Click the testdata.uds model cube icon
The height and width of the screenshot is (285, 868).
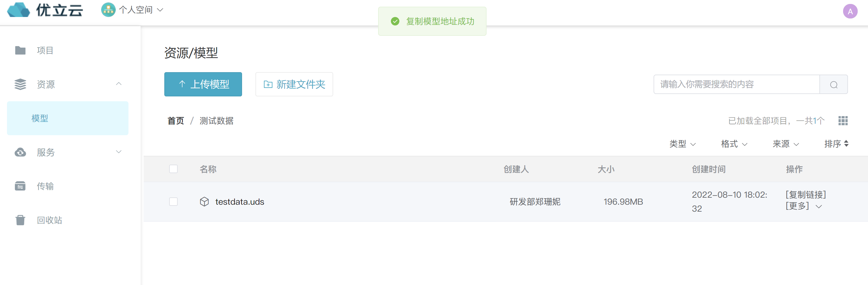click(204, 202)
